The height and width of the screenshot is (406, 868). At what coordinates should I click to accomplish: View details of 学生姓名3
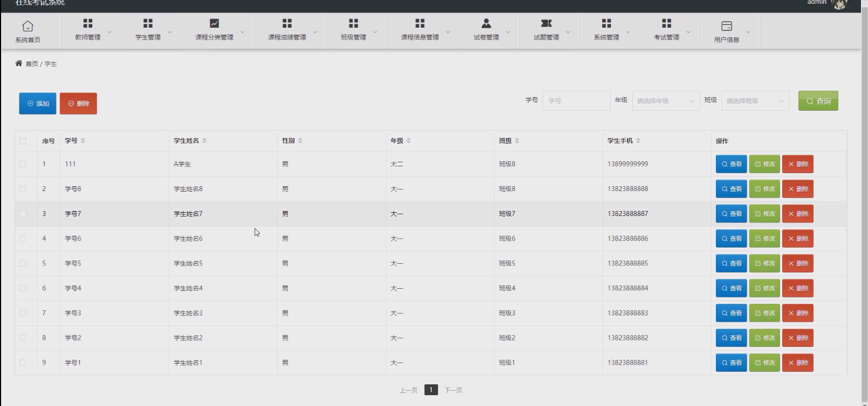pos(732,313)
